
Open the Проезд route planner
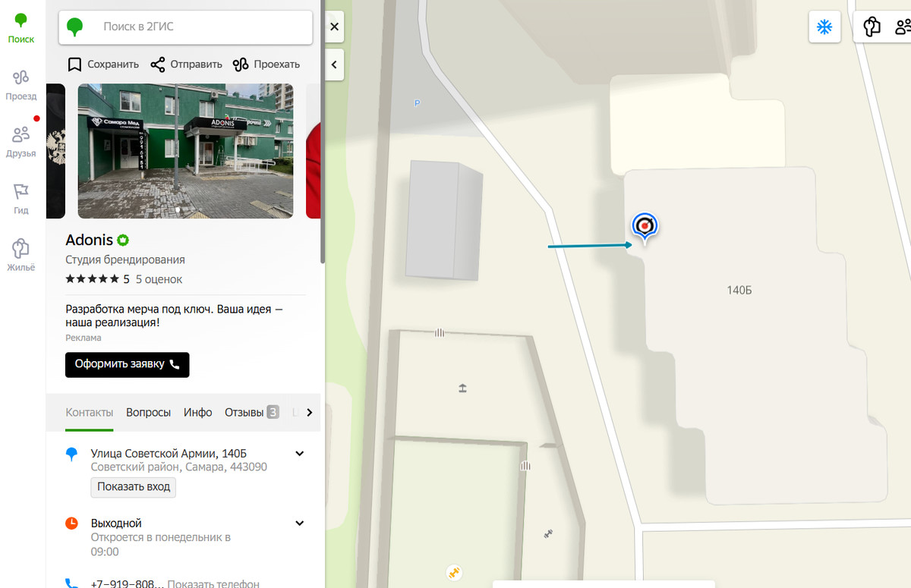(21, 85)
